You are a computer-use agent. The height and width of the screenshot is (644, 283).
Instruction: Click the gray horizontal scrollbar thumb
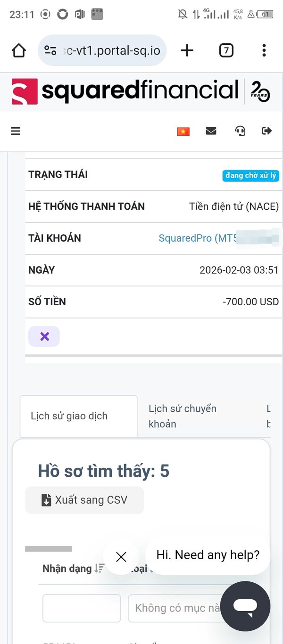tap(48, 549)
